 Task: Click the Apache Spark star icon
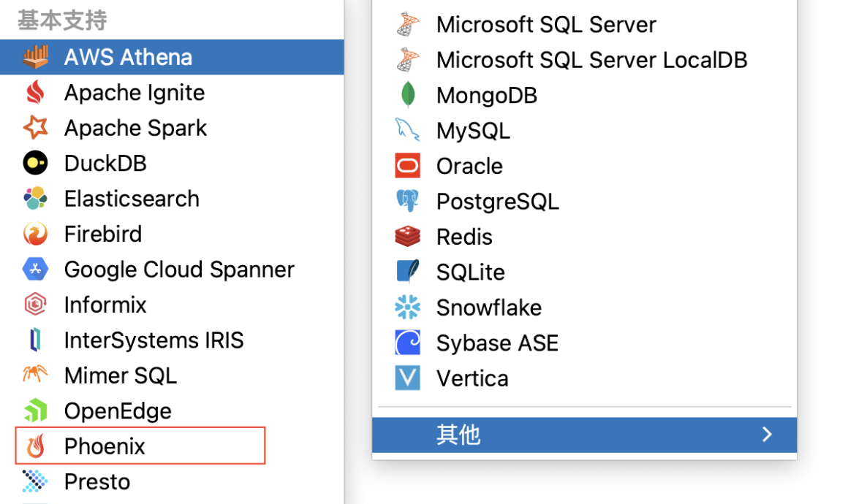pos(36,128)
